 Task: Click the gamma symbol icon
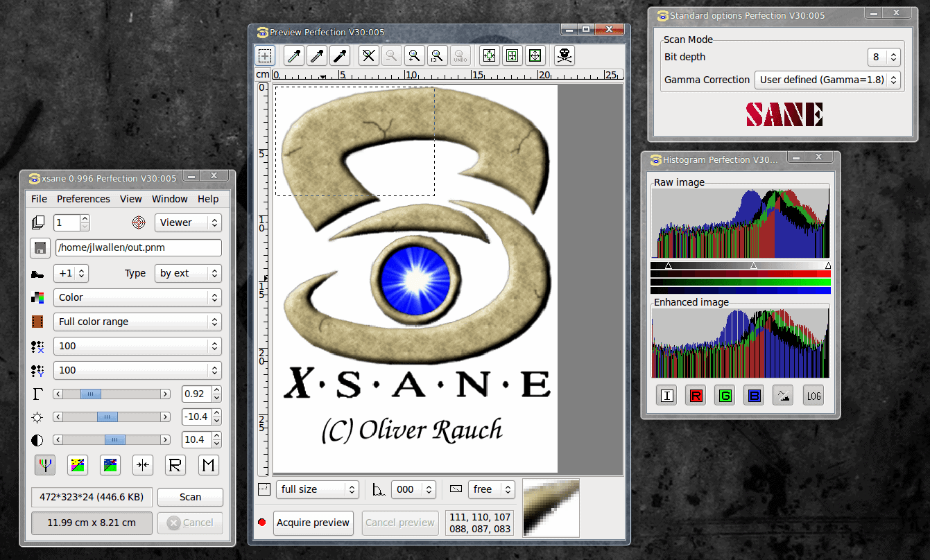coord(37,394)
